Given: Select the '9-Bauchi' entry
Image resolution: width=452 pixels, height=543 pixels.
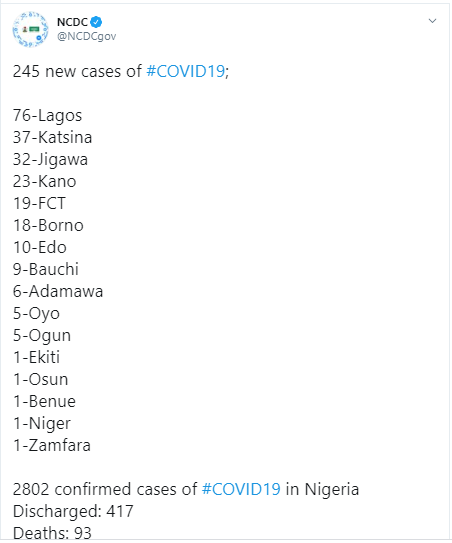Looking at the screenshot, I should 46,270.
